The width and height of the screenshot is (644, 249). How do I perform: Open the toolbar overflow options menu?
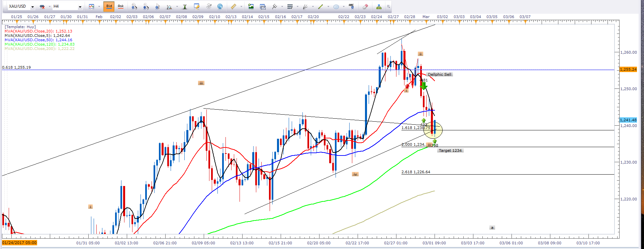pos(388,6)
